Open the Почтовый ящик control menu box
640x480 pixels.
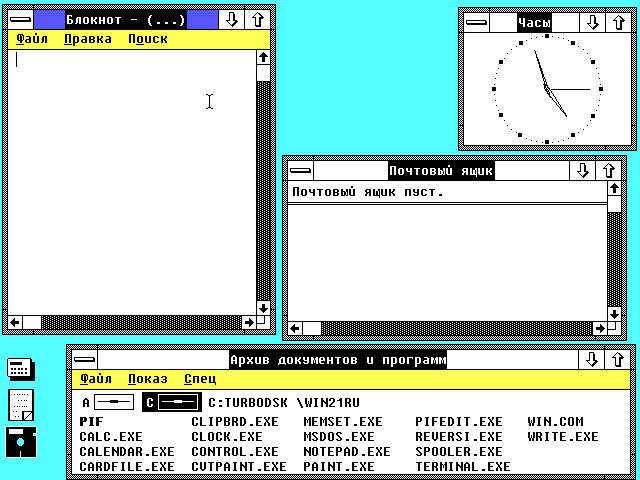click(301, 170)
